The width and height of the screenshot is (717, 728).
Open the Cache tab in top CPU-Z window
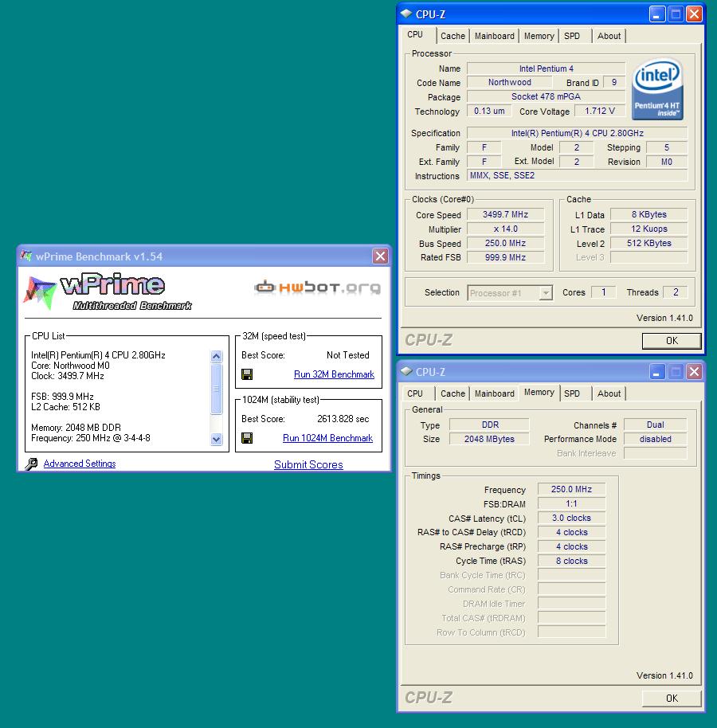(x=453, y=36)
